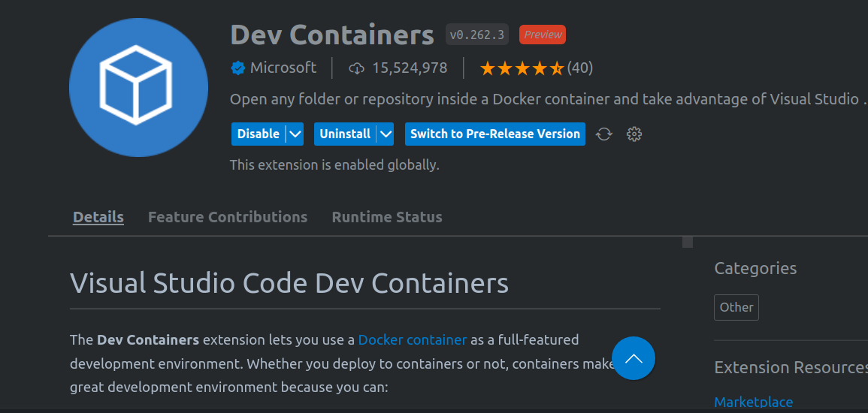Select the Other category tag
This screenshot has width=868, height=413.
pyautogui.click(x=736, y=307)
